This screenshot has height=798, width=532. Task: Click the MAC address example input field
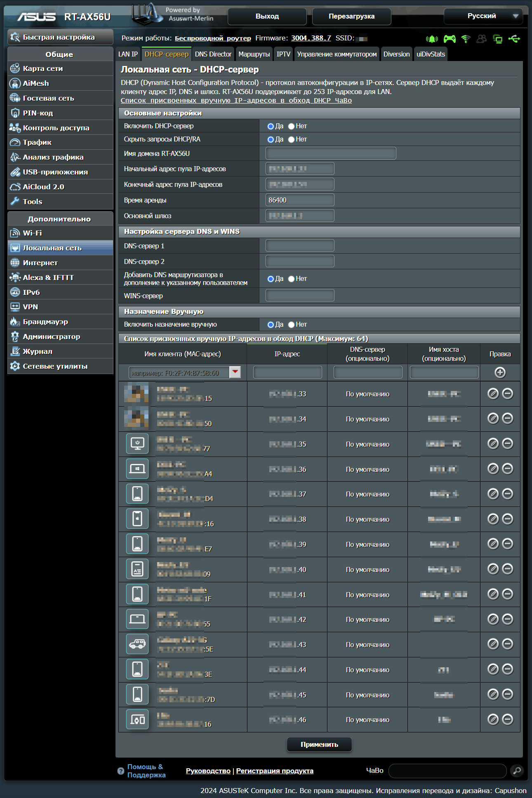[x=179, y=372]
